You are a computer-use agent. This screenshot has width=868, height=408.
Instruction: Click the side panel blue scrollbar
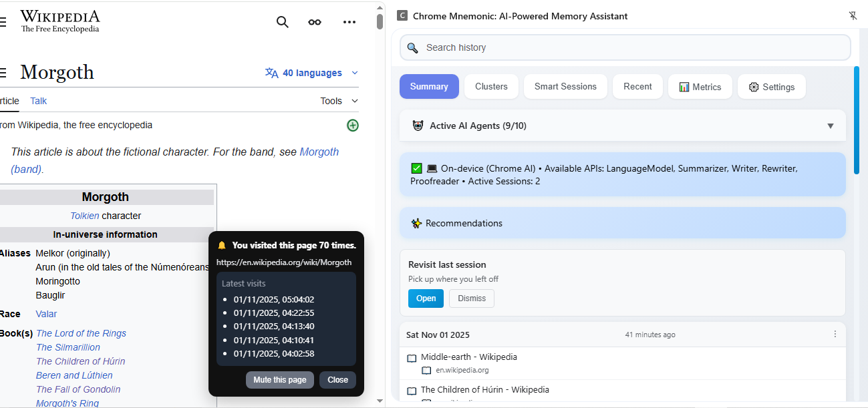857,120
